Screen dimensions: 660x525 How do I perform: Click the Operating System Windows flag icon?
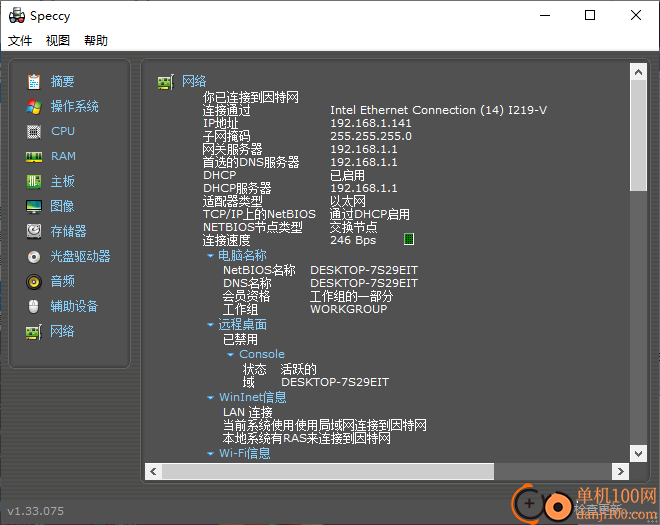34,107
